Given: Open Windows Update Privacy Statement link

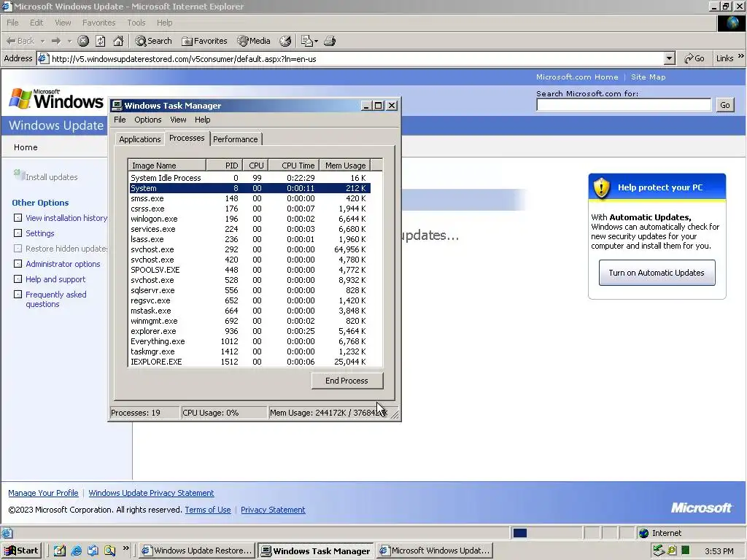Looking at the screenshot, I should coord(151,493).
